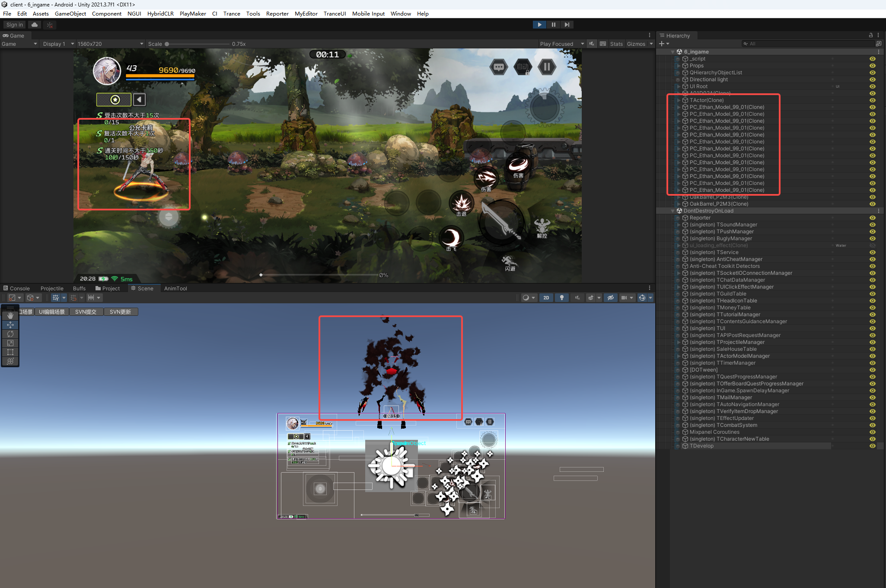The width and height of the screenshot is (886, 588).
Task: Open scene camera settings icon
Action: point(624,298)
